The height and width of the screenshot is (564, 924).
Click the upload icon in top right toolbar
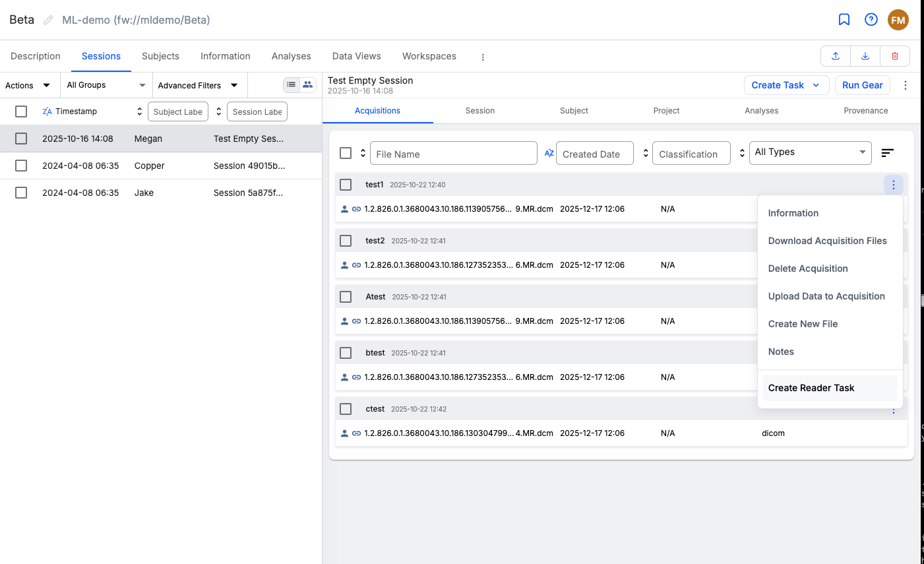(x=835, y=56)
